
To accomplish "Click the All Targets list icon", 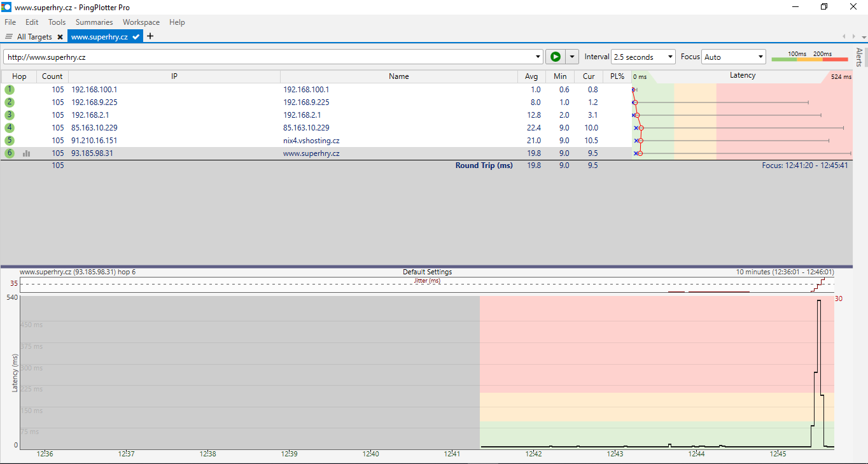I will click(x=9, y=37).
